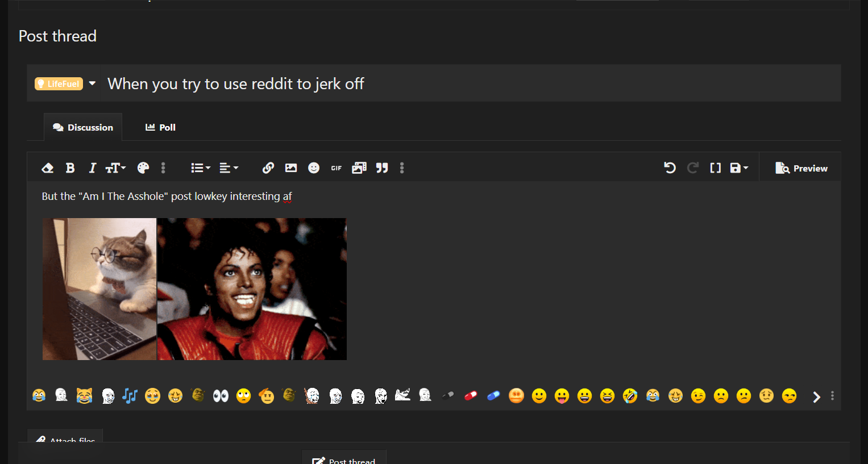Image resolution: width=868 pixels, height=464 pixels.
Task: Show next emojis with right arrow
Action: pos(816,397)
